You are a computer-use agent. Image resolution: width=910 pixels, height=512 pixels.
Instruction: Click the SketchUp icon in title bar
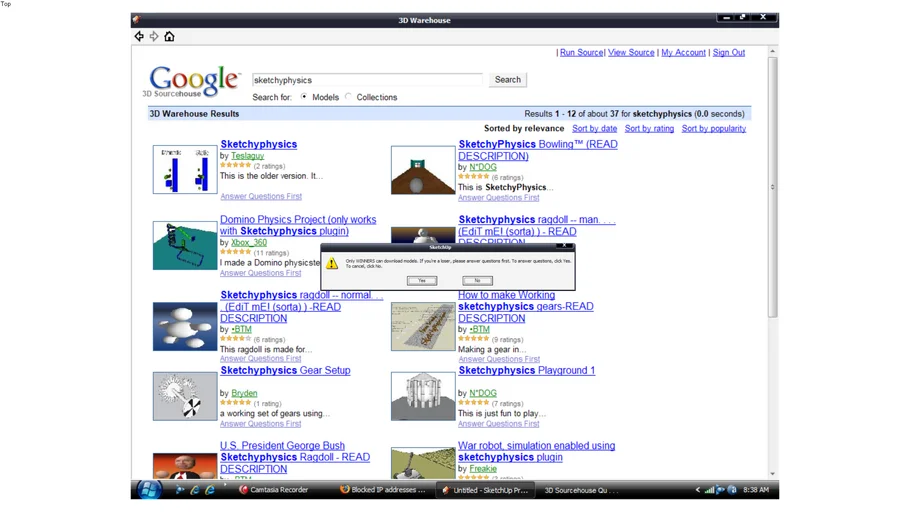click(136, 20)
